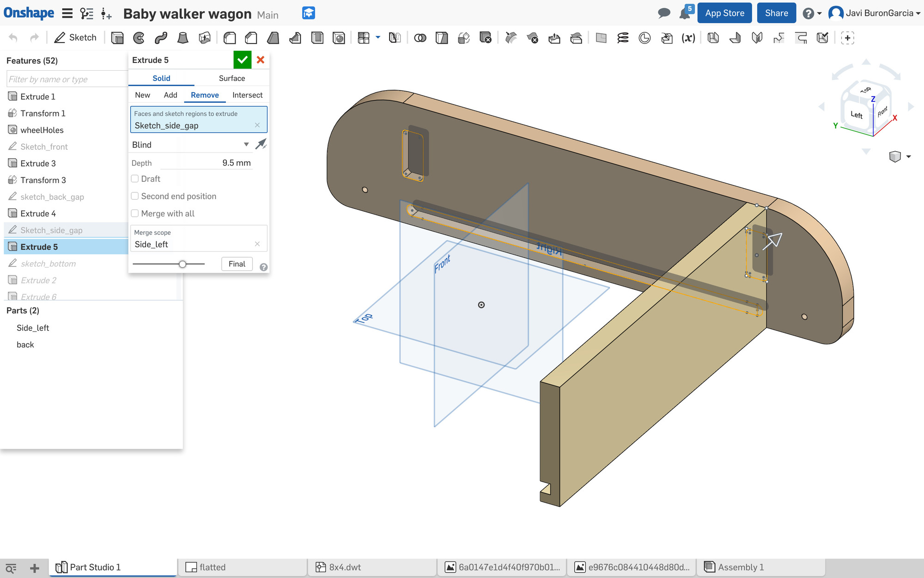Accept Extrude 5 with green checkmark
The height and width of the screenshot is (578, 924).
[x=242, y=60]
